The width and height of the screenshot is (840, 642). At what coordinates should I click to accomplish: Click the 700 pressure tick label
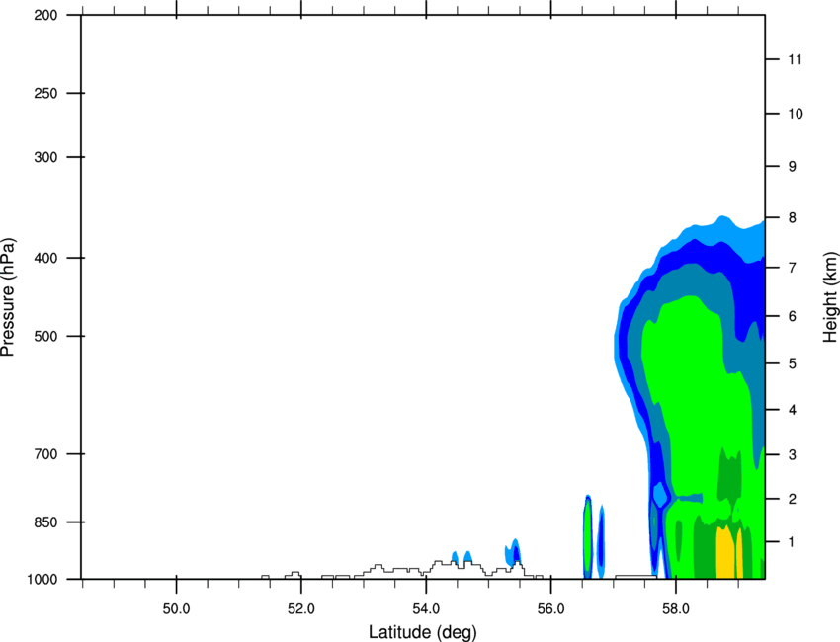coord(45,454)
